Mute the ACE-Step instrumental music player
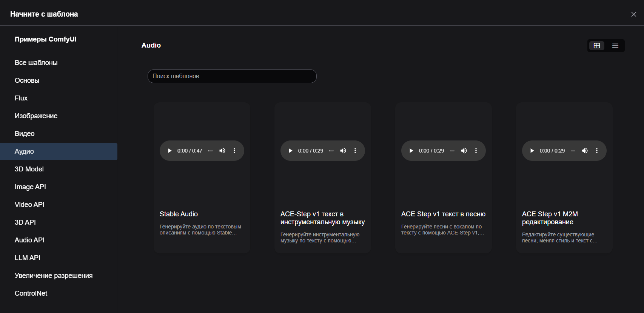This screenshot has height=313, width=644. coord(343,151)
